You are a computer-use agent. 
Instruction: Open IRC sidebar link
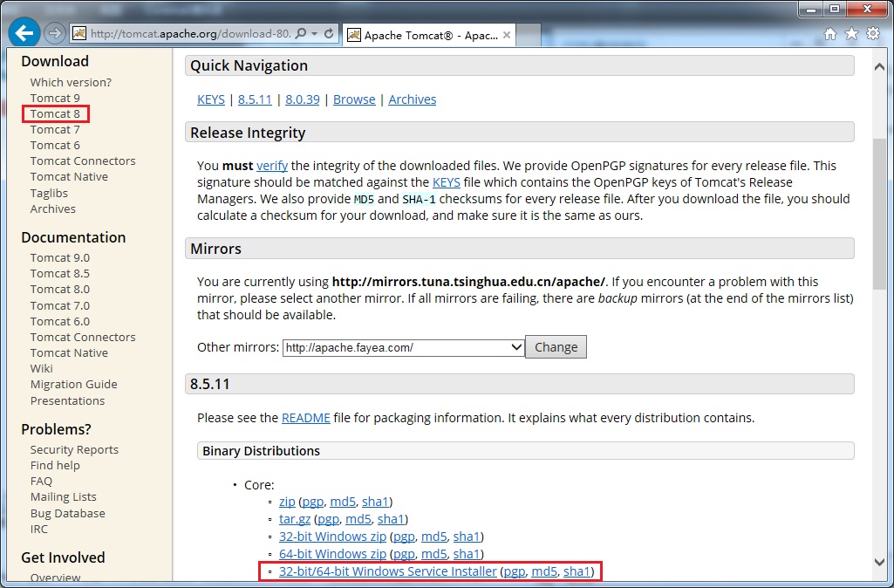pyautogui.click(x=38, y=530)
